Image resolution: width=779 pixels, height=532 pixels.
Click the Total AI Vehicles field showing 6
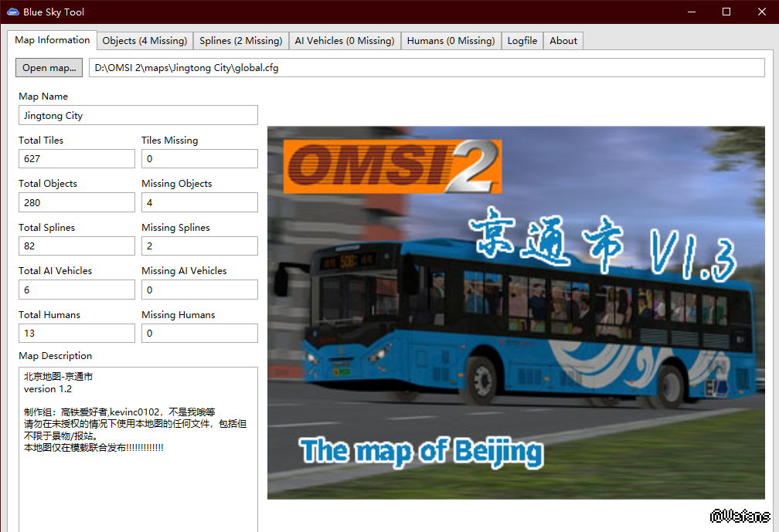pyautogui.click(x=77, y=290)
